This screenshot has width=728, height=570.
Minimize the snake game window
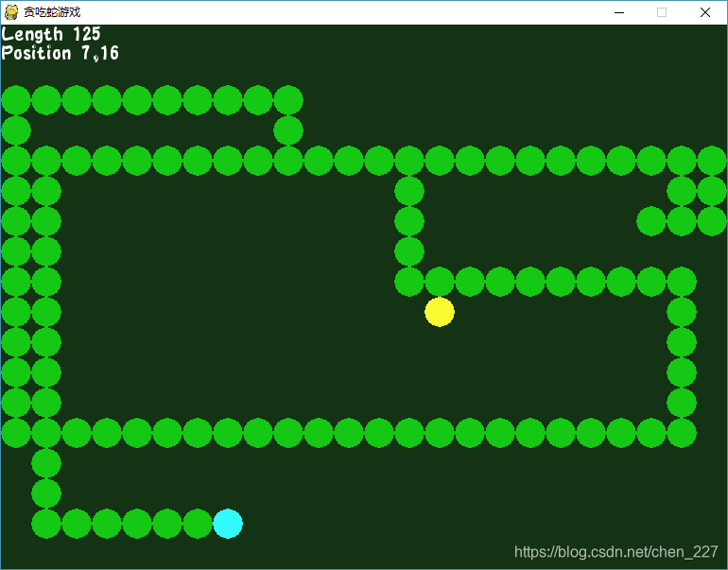pos(619,12)
